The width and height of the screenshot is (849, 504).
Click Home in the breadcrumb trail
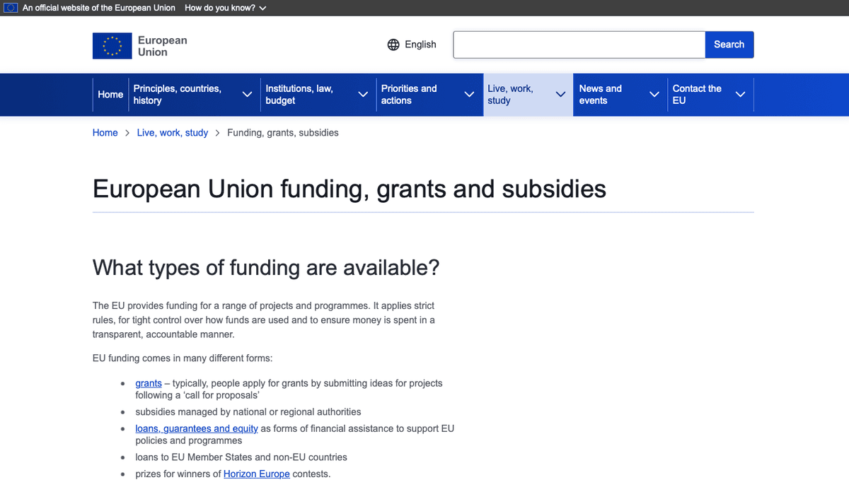click(x=105, y=132)
